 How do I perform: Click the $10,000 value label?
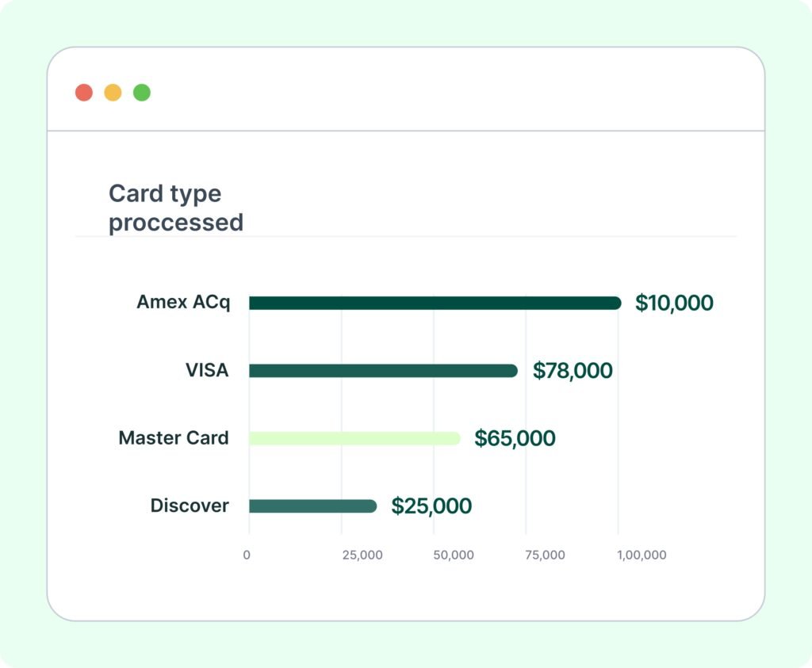click(674, 303)
